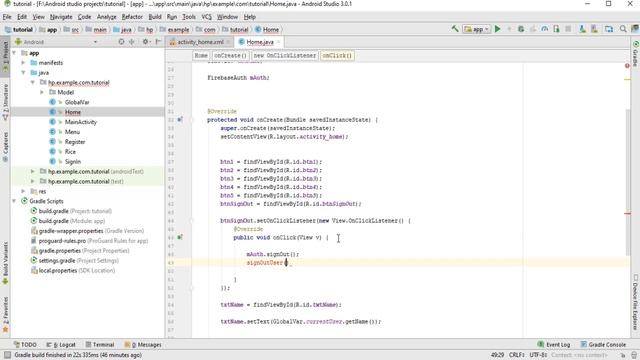
Task: Collapse the app module tree node
Action: tap(14, 53)
